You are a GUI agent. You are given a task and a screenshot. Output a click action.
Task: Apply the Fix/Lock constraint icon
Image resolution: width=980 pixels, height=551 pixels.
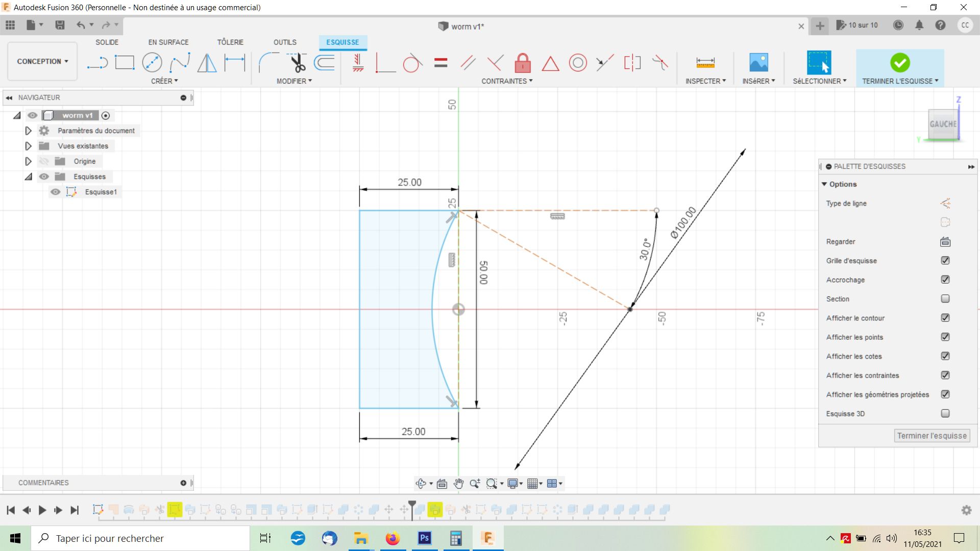(522, 63)
